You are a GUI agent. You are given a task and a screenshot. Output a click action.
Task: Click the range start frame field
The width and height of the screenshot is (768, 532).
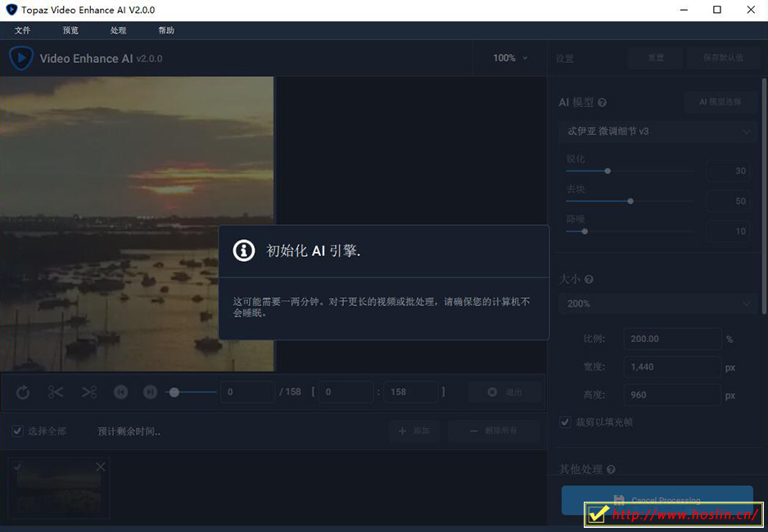346,392
